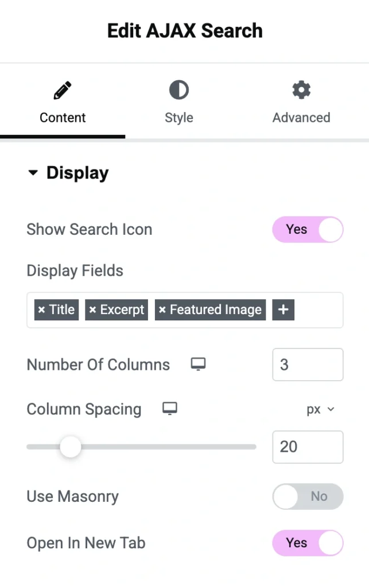Click the Display section heading
The height and width of the screenshot is (588, 369).
coord(77,173)
